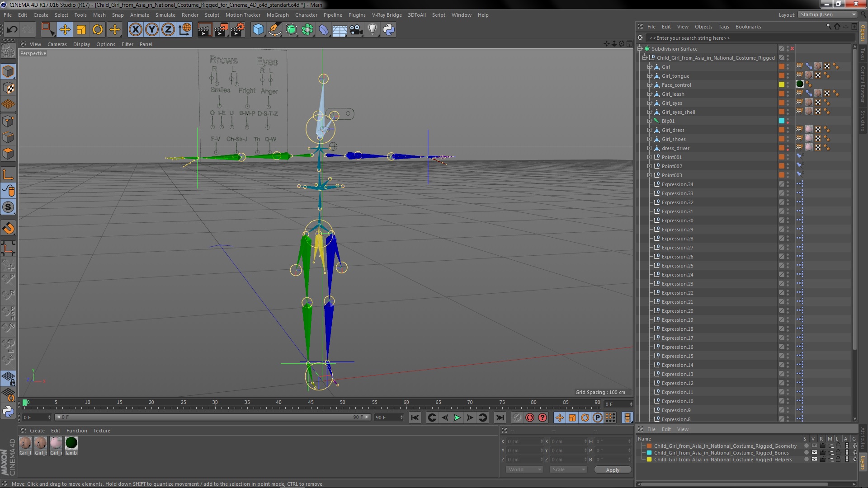The width and height of the screenshot is (868, 488).
Task: Select the Move tool in top toolbar
Action: [x=65, y=30]
